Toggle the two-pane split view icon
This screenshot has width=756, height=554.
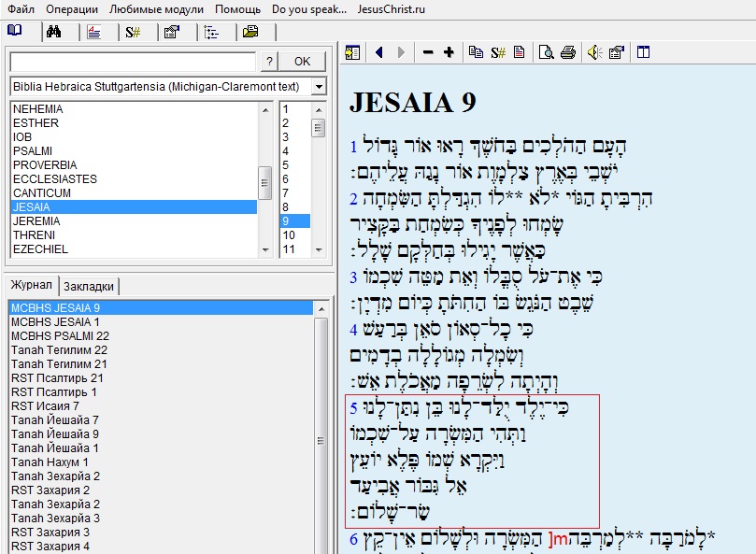coord(643,52)
